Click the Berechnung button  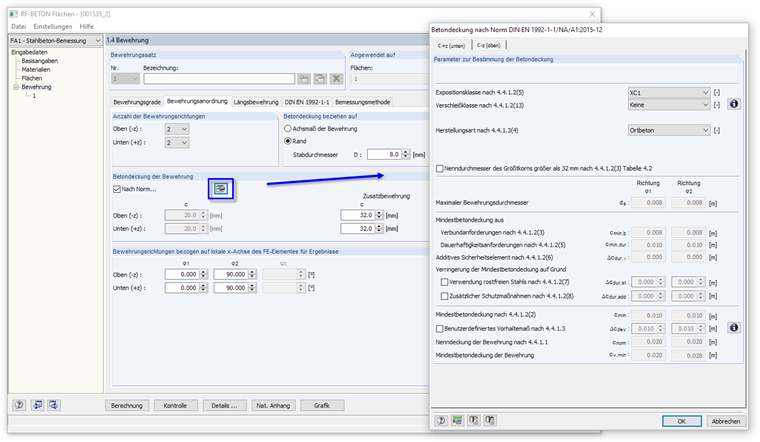pos(127,406)
